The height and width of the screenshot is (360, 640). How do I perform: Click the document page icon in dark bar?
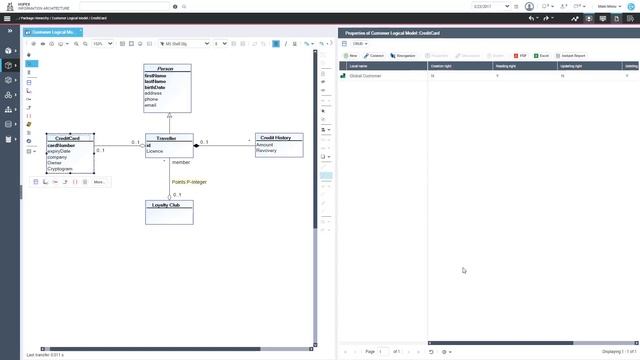coord(616,18)
